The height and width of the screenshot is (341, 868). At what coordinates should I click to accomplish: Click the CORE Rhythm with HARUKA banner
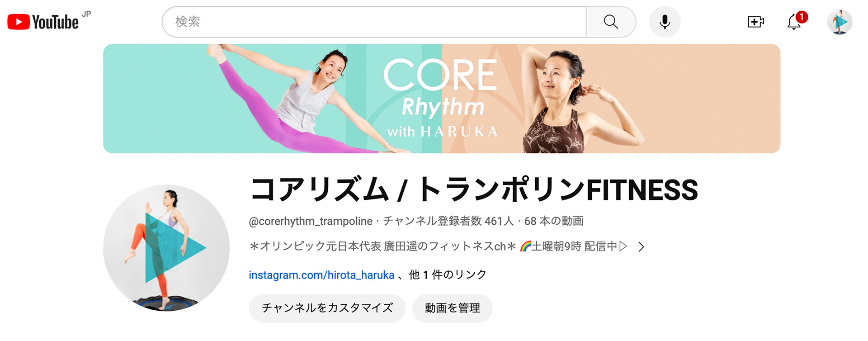click(442, 99)
